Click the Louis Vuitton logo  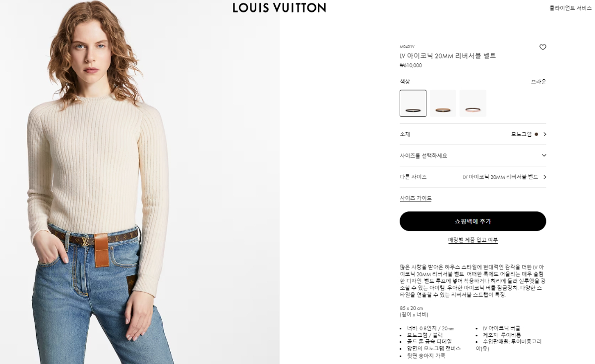tap(279, 8)
